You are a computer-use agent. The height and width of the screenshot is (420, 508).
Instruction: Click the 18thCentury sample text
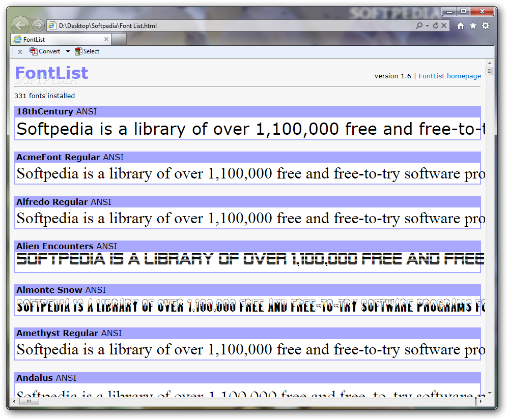click(250, 129)
